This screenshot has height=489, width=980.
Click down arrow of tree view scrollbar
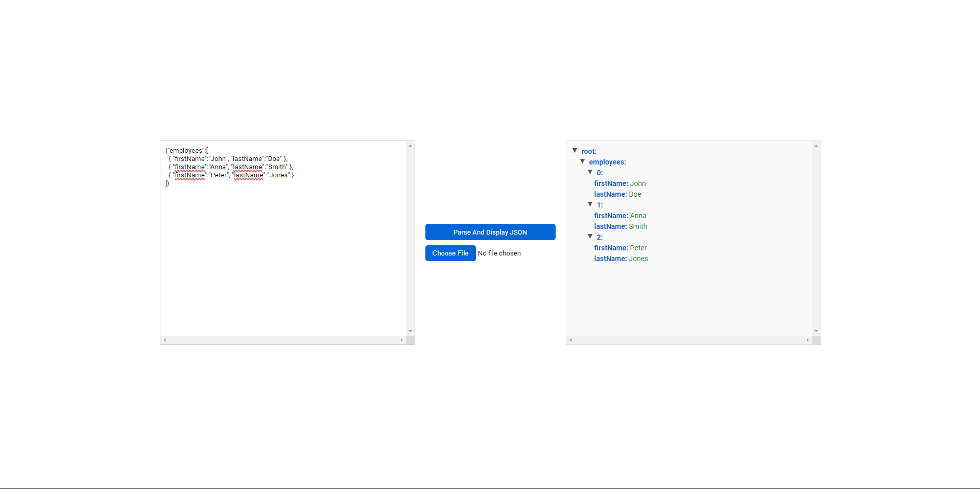click(x=816, y=331)
